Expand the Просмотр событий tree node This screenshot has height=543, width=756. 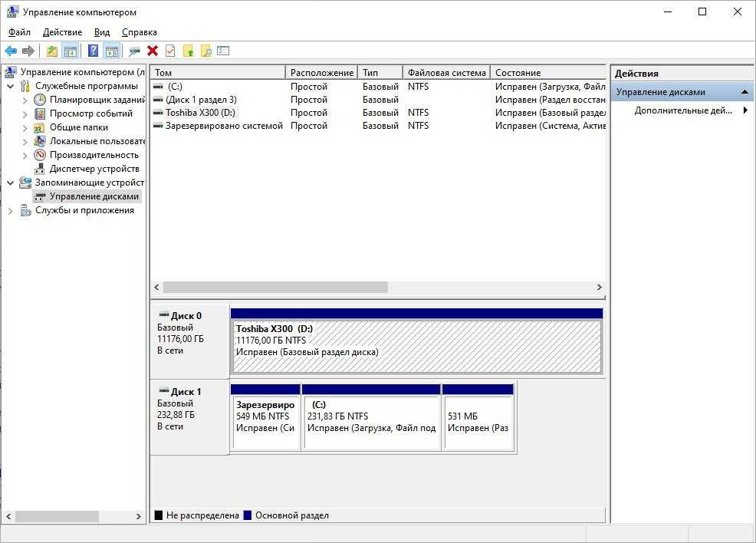(x=25, y=114)
